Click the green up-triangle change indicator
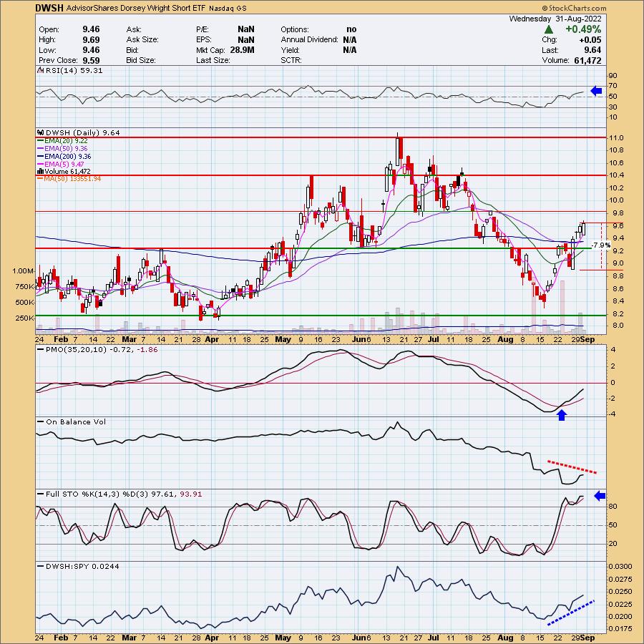644x644 pixels. 548,29
